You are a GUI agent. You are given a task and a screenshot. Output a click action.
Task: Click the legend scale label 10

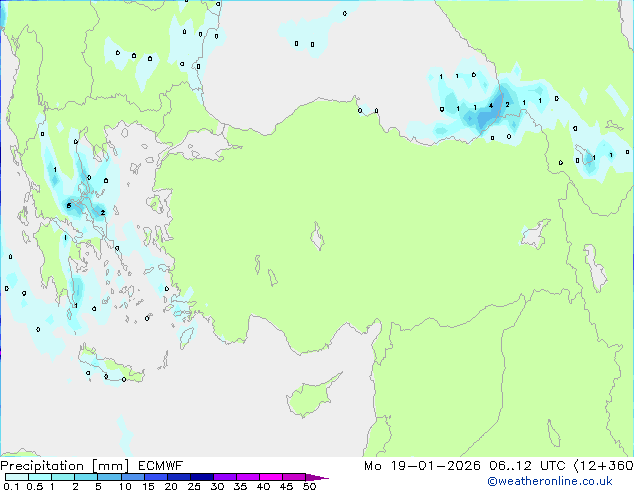click(125, 486)
